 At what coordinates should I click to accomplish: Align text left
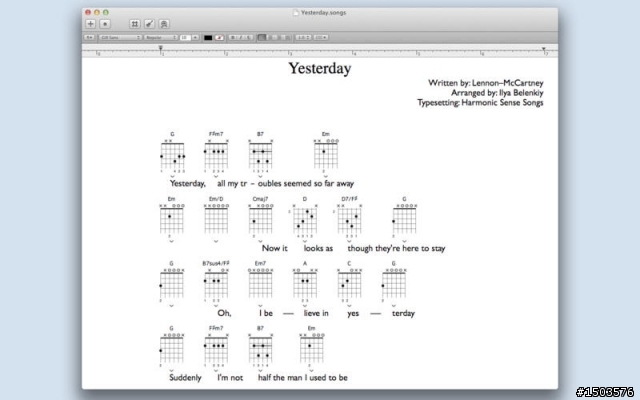(262, 38)
